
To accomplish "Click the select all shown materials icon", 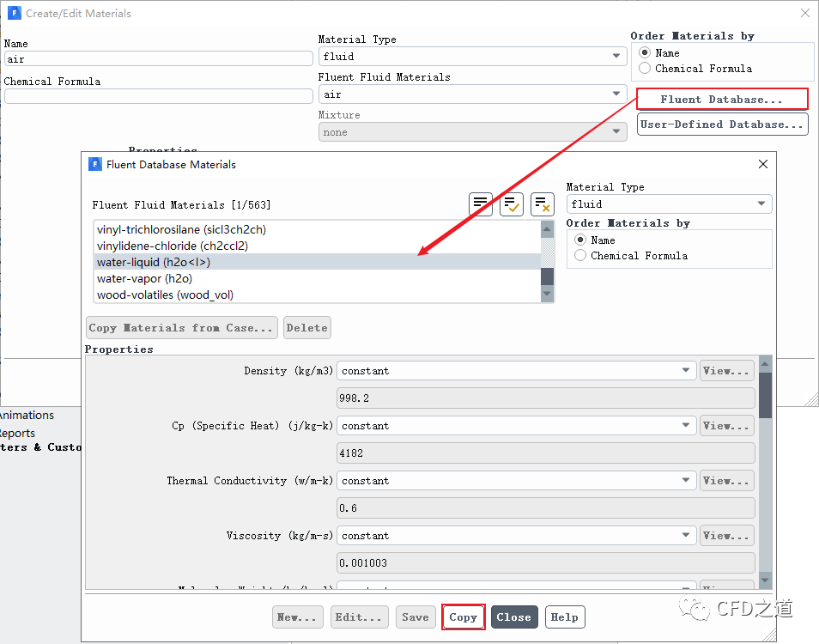I will point(512,204).
